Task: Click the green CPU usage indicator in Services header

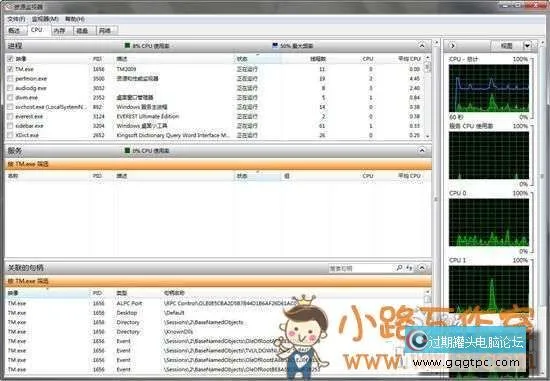Action: (x=127, y=151)
